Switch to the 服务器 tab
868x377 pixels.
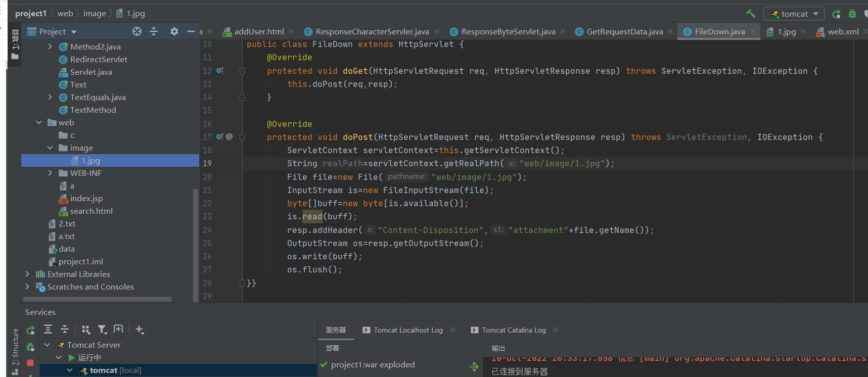pos(336,330)
